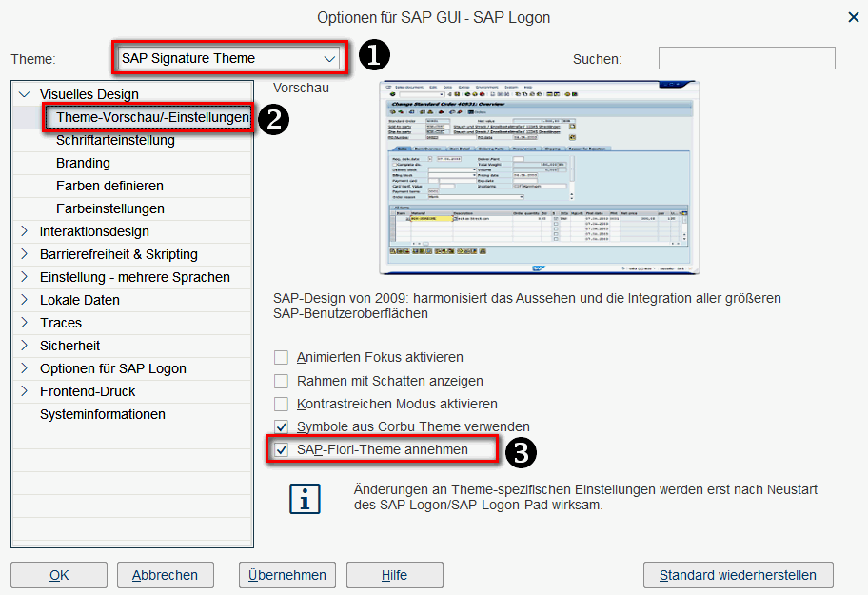868x595 pixels.
Task: Enable Kontrastreichen Modus aktivieren checkbox
Action: coord(282,404)
